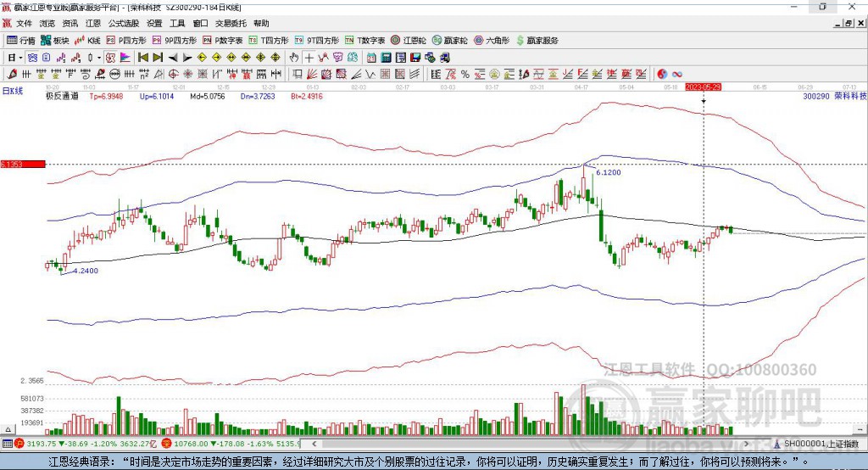
Task: Select the parallel channel lines tool
Action: pyautogui.click(x=415, y=75)
